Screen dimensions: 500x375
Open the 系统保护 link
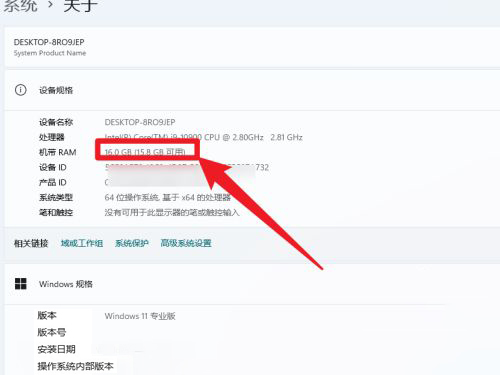[132, 243]
